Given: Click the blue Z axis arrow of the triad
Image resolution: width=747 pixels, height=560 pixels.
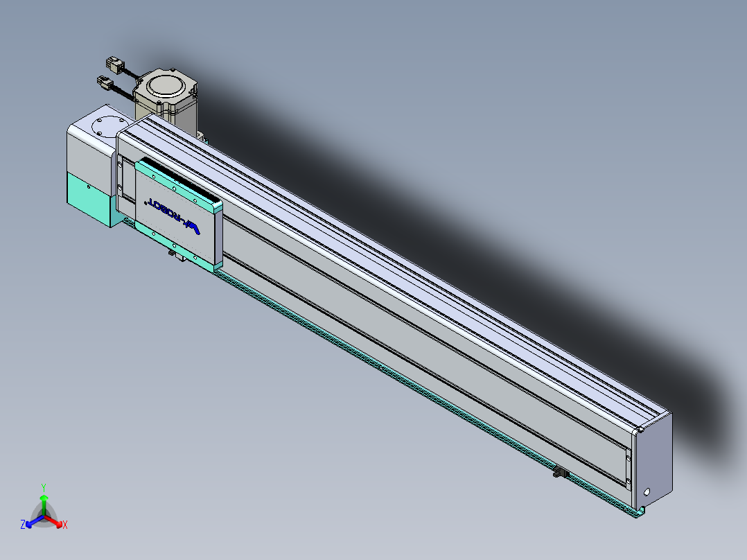Looking at the screenshot, I should click(x=35, y=521).
